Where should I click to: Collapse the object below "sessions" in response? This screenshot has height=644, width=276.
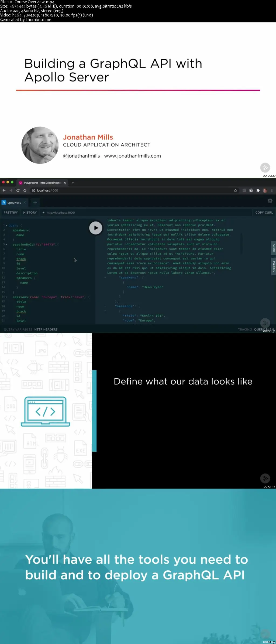pos(105,311)
